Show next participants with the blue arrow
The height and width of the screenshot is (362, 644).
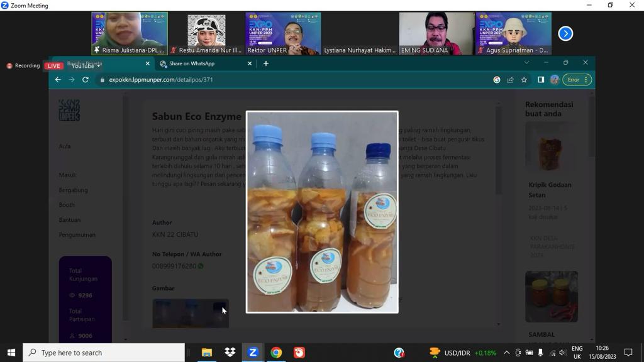[565, 33]
